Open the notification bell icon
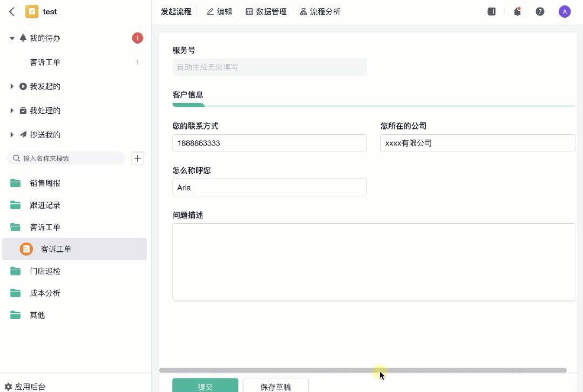This screenshot has height=392, width=583. [x=517, y=11]
